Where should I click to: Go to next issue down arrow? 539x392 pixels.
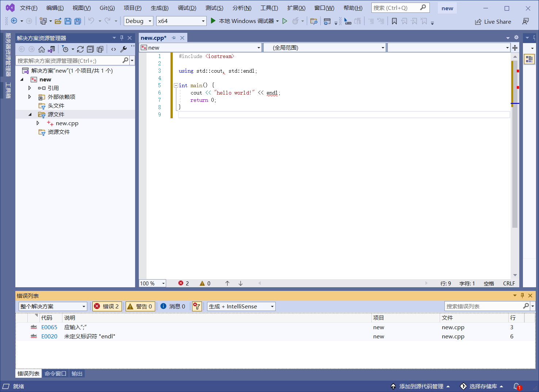(240, 283)
